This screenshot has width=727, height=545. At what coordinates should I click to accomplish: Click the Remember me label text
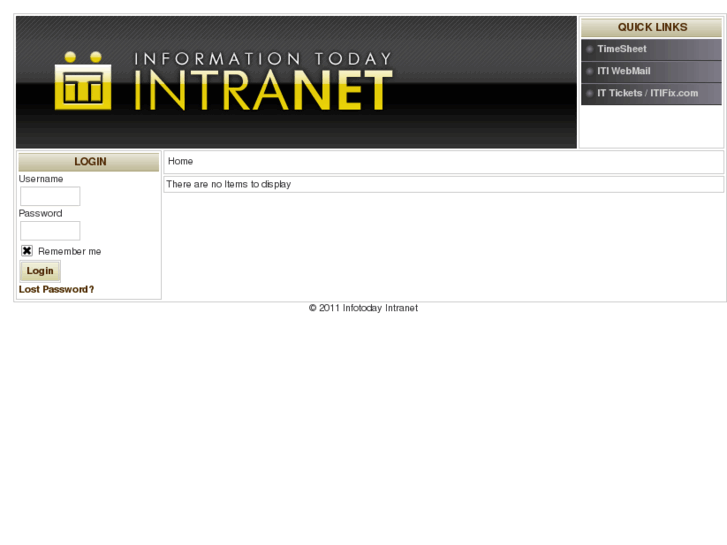pos(70,251)
